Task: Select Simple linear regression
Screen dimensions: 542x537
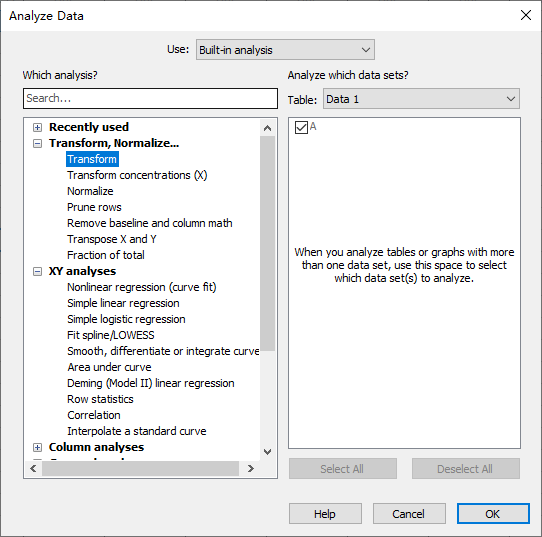Action: tap(123, 303)
